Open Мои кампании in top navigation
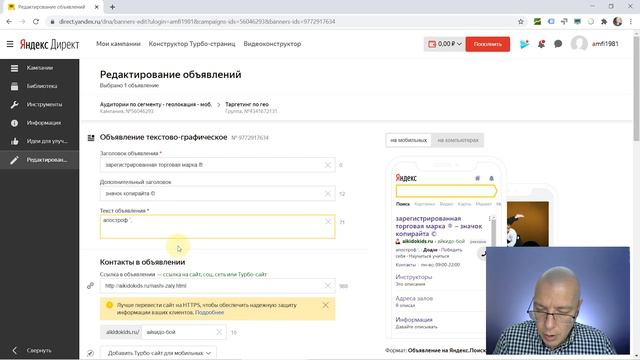This screenshot has height=360, width=640. coord(118,44)
